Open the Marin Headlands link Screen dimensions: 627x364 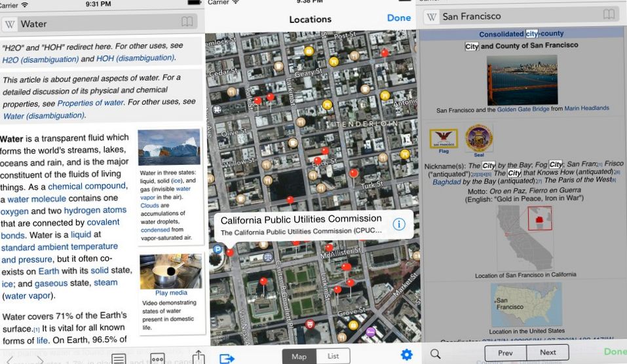pos(586,108)
